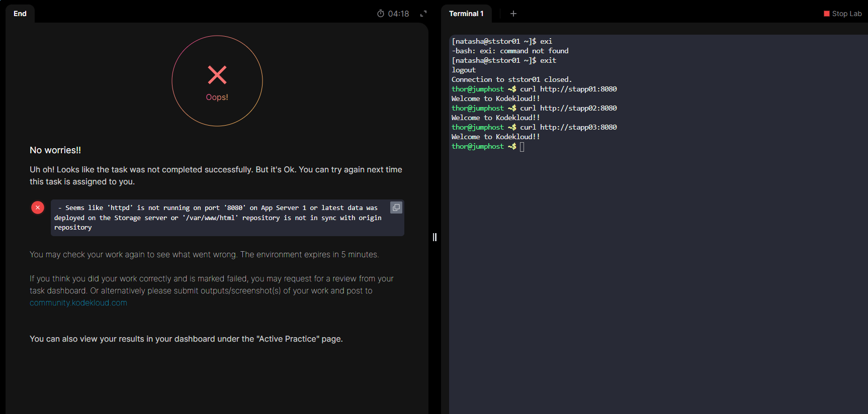
Task: Click the 04:18 remaining time display
Action: pyautogui.click(x=398, y=14)
